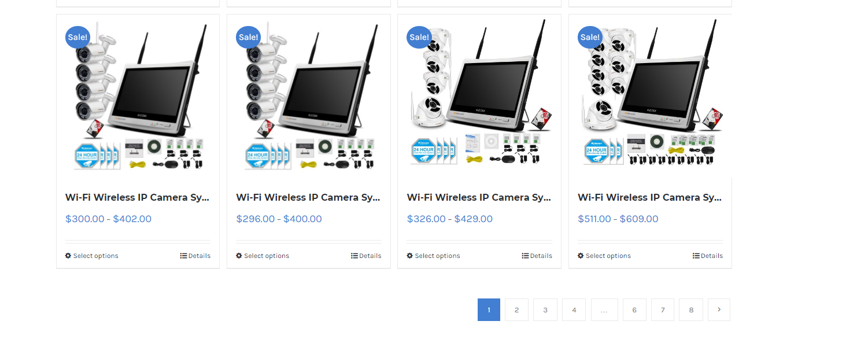Open product image of $300.00 camera system

[x=138, y=95]
